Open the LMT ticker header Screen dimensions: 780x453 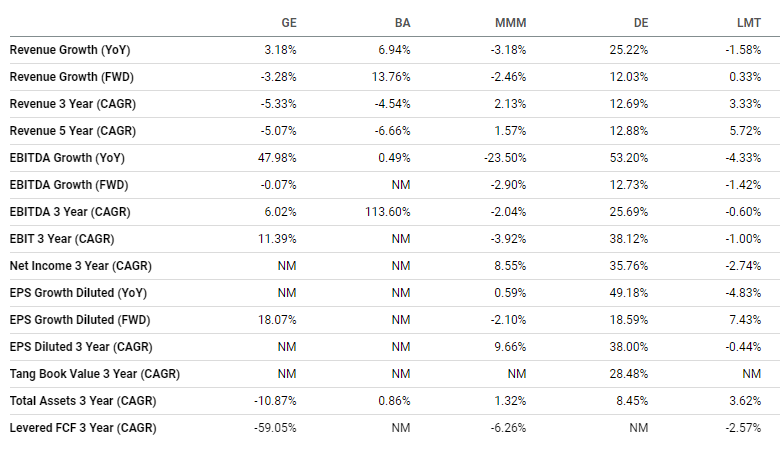coord(749,23)
